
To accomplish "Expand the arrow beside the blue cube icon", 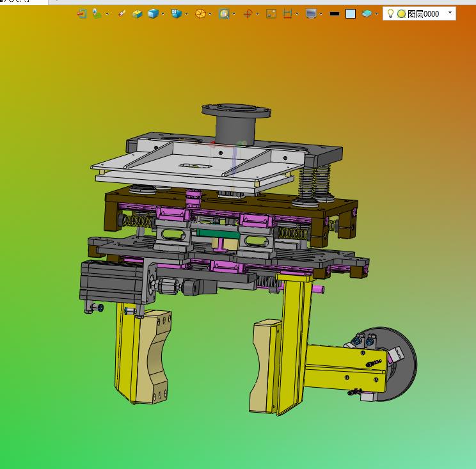I will pyautogui.click(x=163, y=13).
